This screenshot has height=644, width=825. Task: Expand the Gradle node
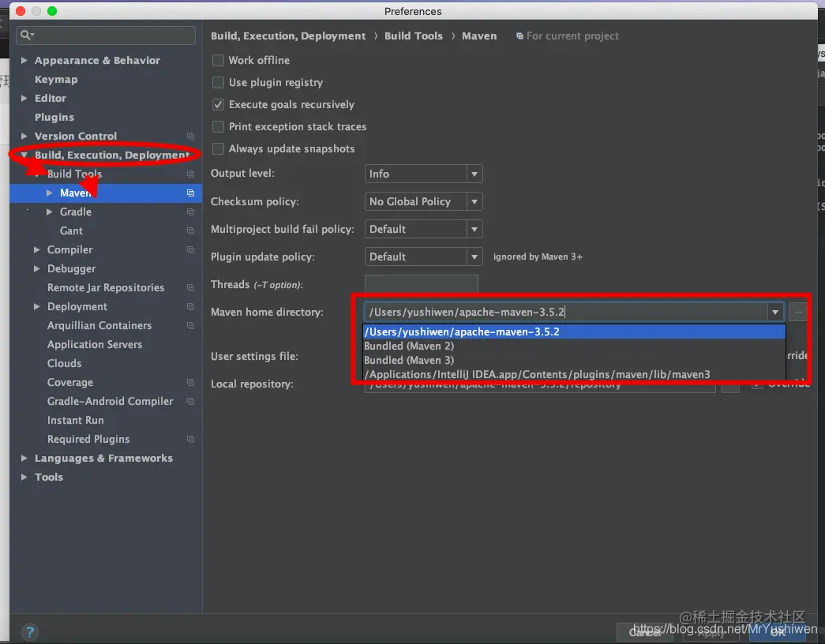click(x=50, y=212)
